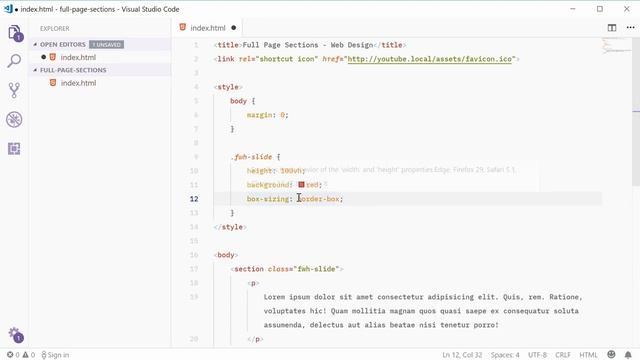Open the Extensions view icon
Viewport: 640px width, 360px height.
[14, 149]
